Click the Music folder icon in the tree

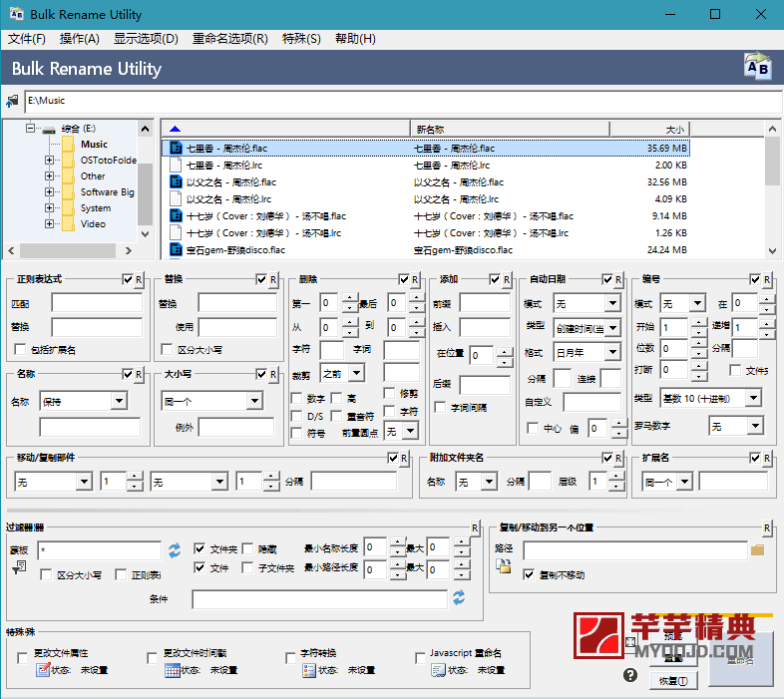(x=69, y=145)
